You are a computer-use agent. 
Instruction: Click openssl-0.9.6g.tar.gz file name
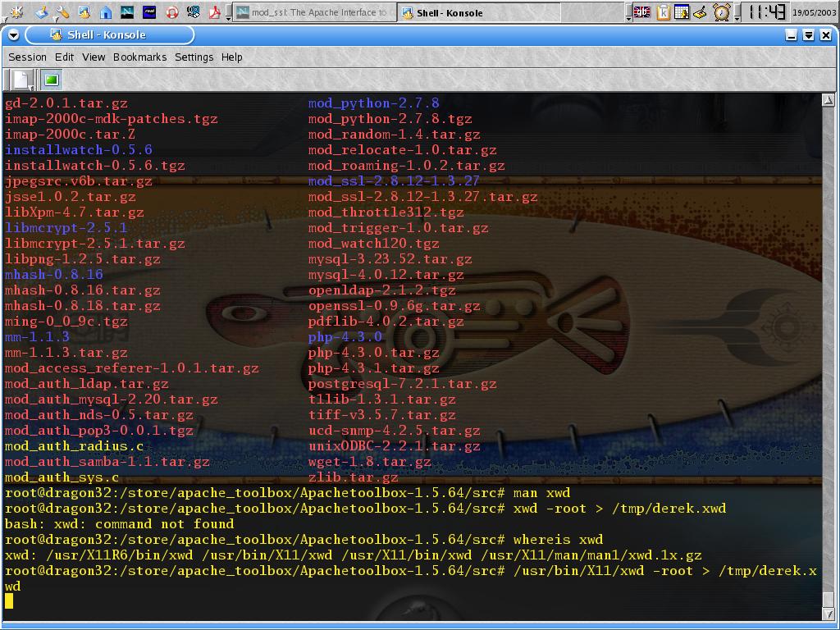click(x=394, y=306)
